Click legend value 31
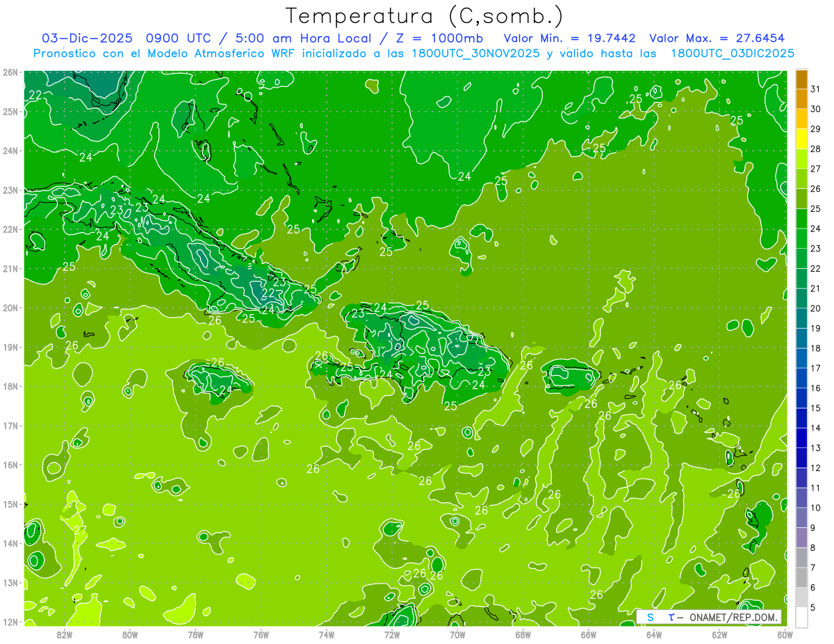The image size is (834, 644). 815,89
